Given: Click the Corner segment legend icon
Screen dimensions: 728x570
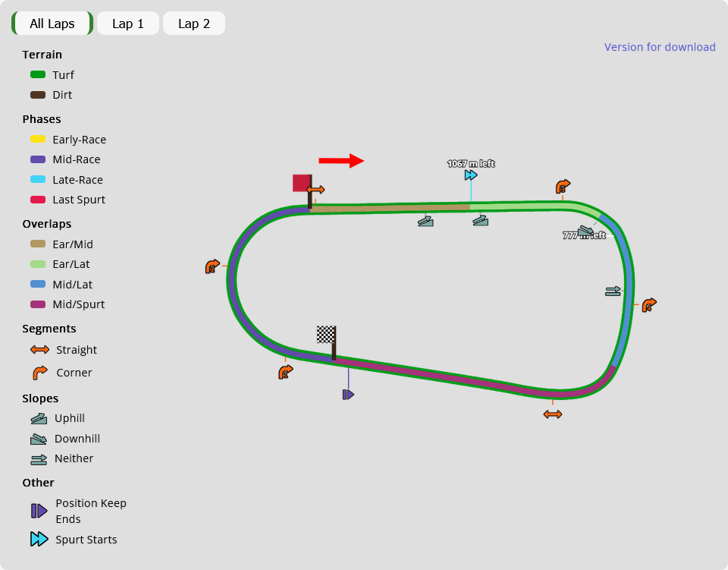Looking at the screenshot, I should click(40, 373).
